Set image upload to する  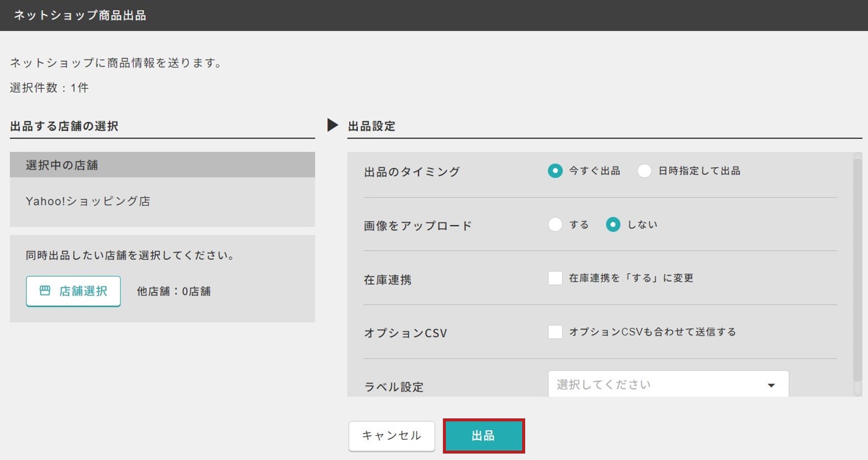pos(555,225)
